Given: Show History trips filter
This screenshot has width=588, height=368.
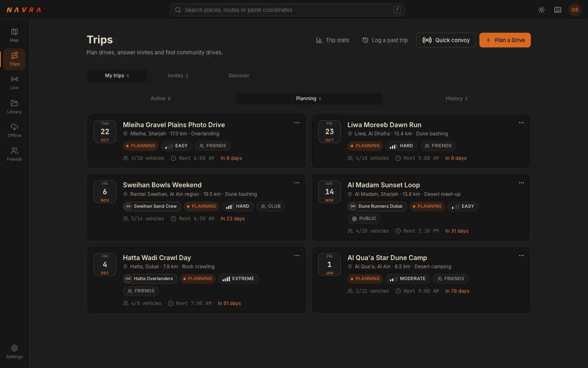Looking at the screenshot, I should (x=457, y=99).
